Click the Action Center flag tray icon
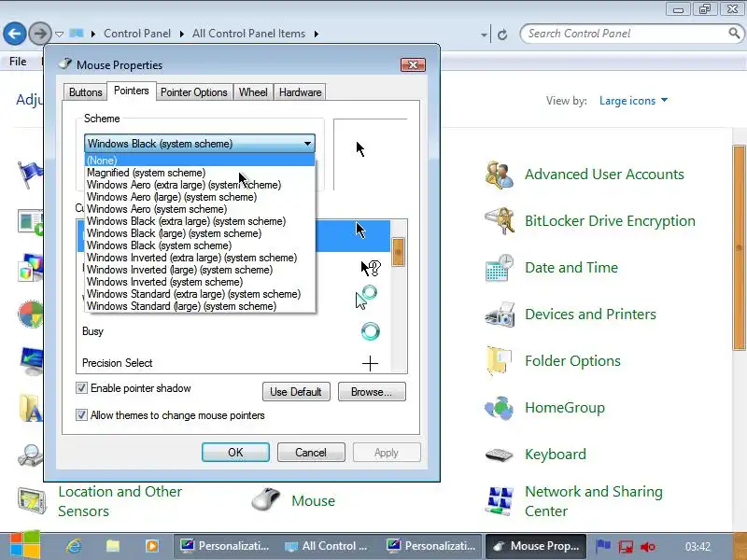 pyautogui.click(x=603, y=546)
